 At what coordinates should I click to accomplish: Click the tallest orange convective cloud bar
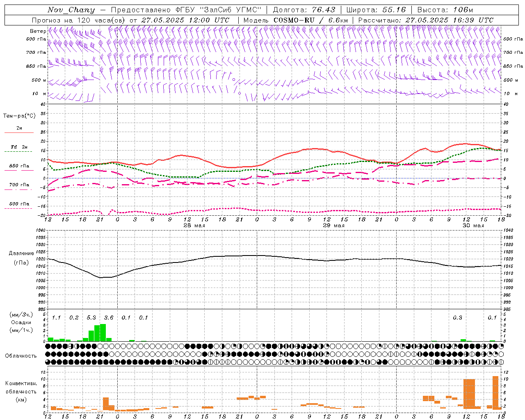tap(495, 393)
